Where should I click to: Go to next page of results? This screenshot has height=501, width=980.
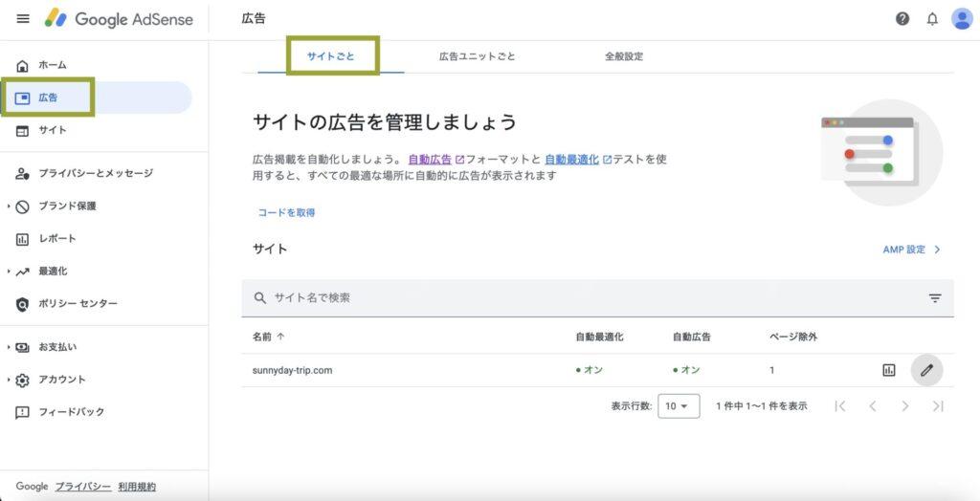(904, 406)
